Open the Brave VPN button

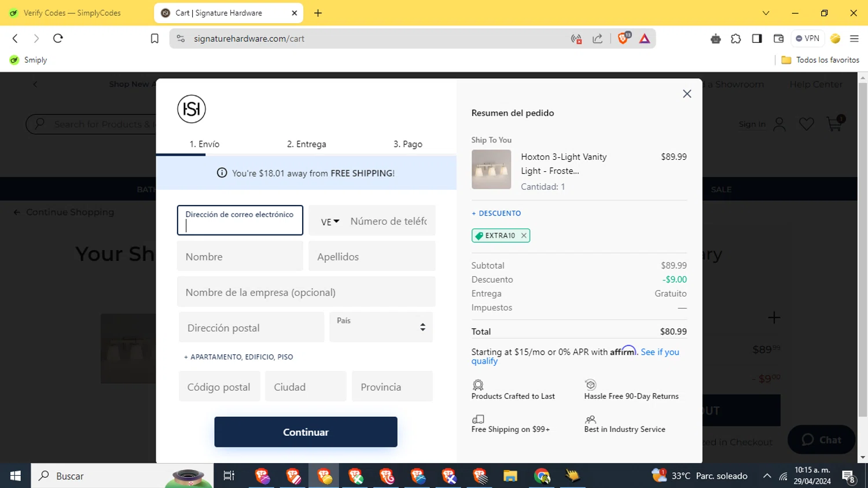807,39
